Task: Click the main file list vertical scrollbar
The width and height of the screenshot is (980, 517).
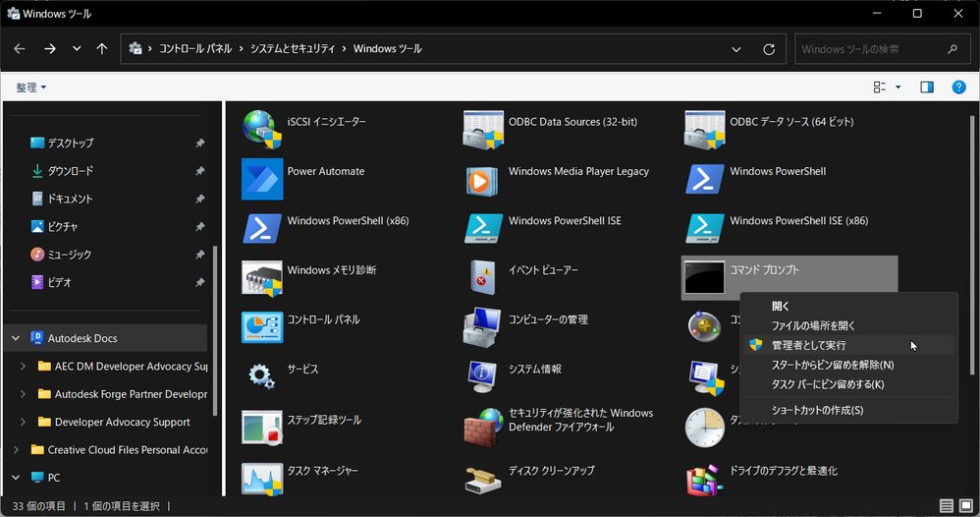Action: coord(972,246)
